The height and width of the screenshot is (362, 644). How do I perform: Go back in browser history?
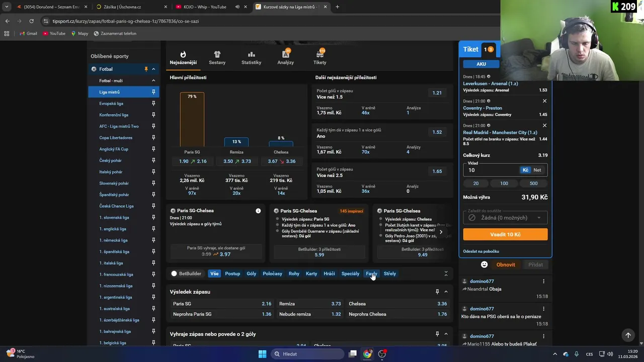pyautogui.click(x=7, y=21)
